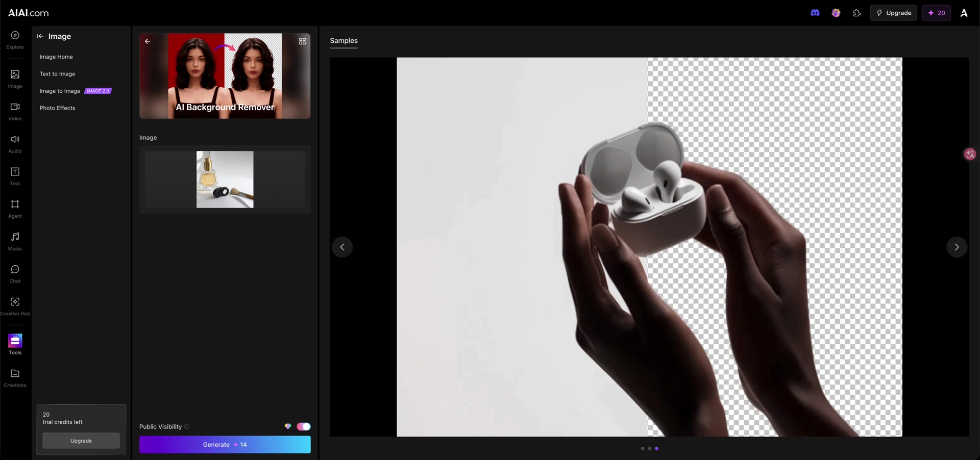Open the Music section in sidebar
Screen dimensions: 980x460
point(15,242)
